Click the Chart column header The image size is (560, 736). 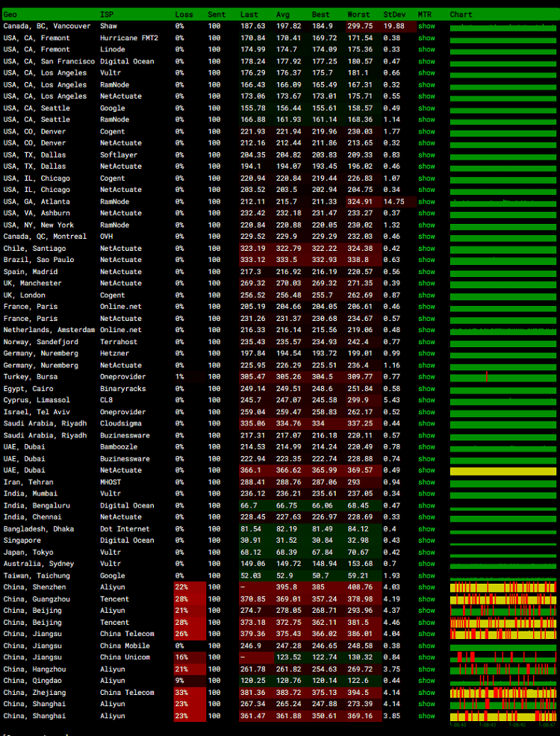(461, 14)
